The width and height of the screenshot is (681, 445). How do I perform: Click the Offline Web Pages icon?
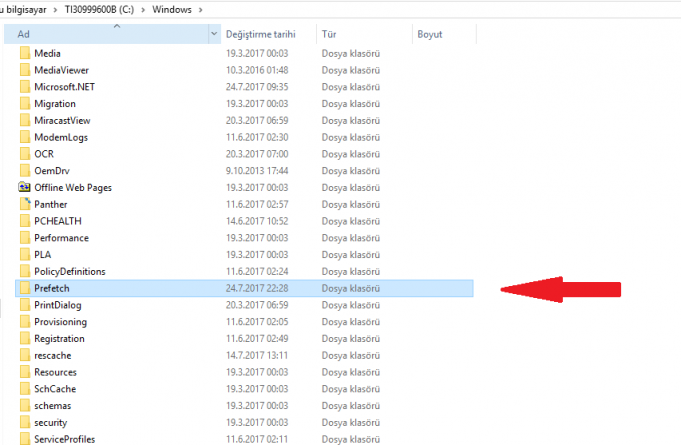tap(24, 188)
